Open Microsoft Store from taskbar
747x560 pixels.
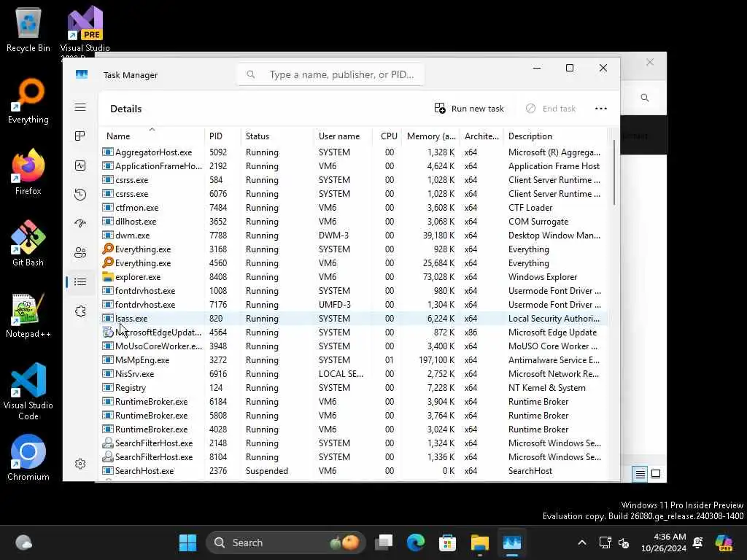tap(447, 542)
